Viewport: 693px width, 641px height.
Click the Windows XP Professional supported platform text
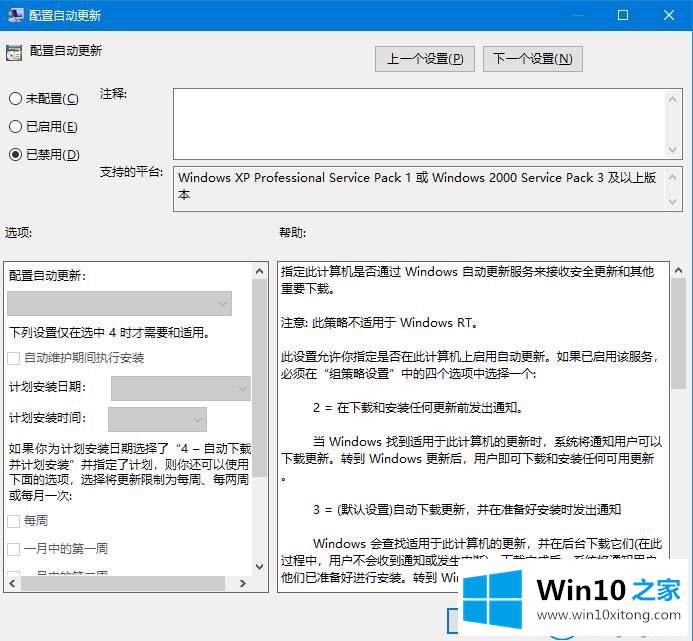pyautogui.click(x=417, y=186)
